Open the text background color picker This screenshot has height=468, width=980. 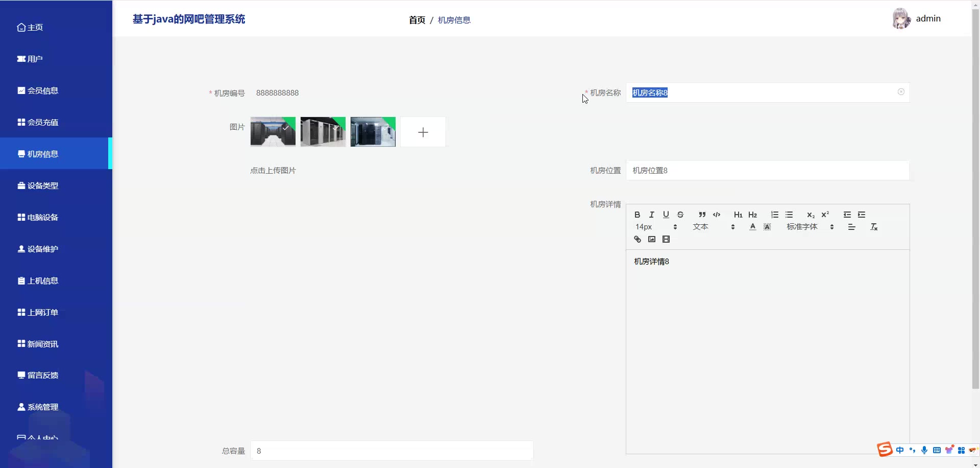[x=767, y=227]
